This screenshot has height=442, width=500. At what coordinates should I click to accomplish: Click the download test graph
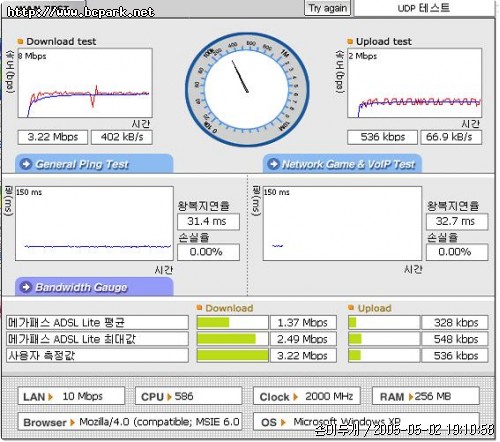(x=85, y=83)
